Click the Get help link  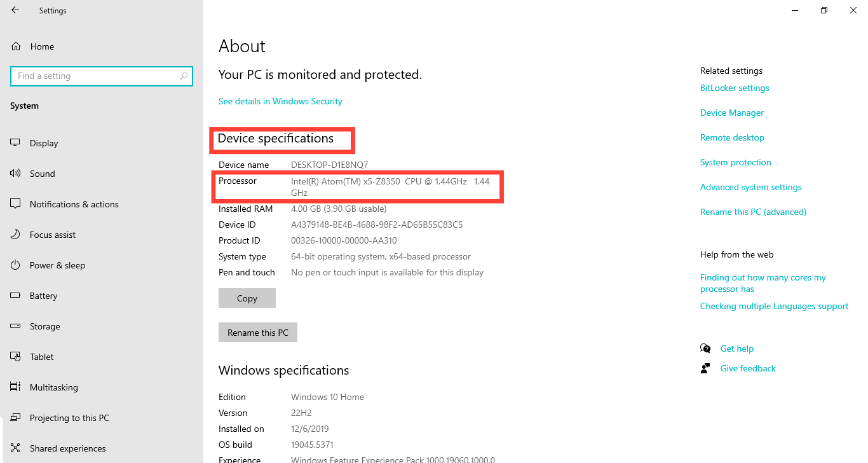coord(737,349)
